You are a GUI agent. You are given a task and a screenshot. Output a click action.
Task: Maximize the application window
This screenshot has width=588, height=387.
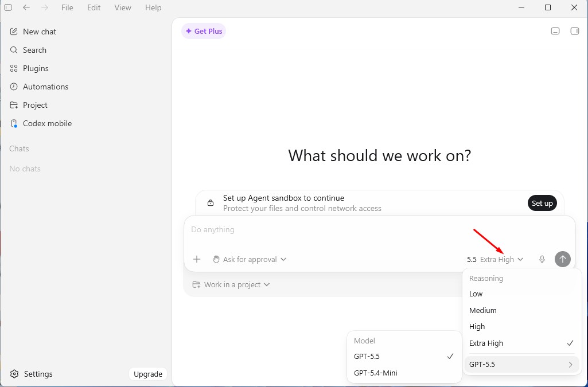(x=548, y=7)
